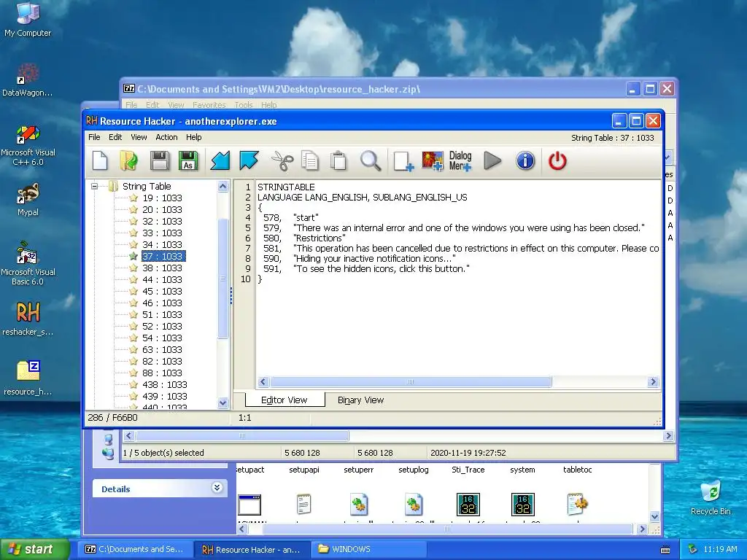This screenshot has height=560, width=747.
Task: Click the Find magnifying glass icon
Action: [370, 161]
